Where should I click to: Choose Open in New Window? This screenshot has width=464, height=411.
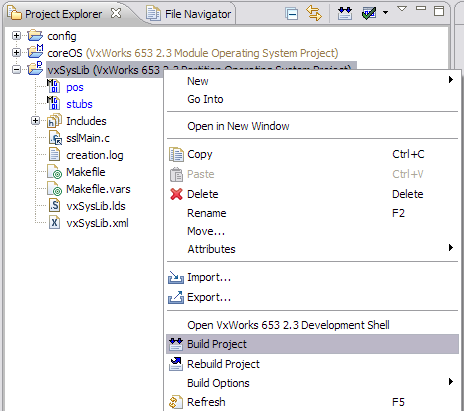tap(312, 126)
